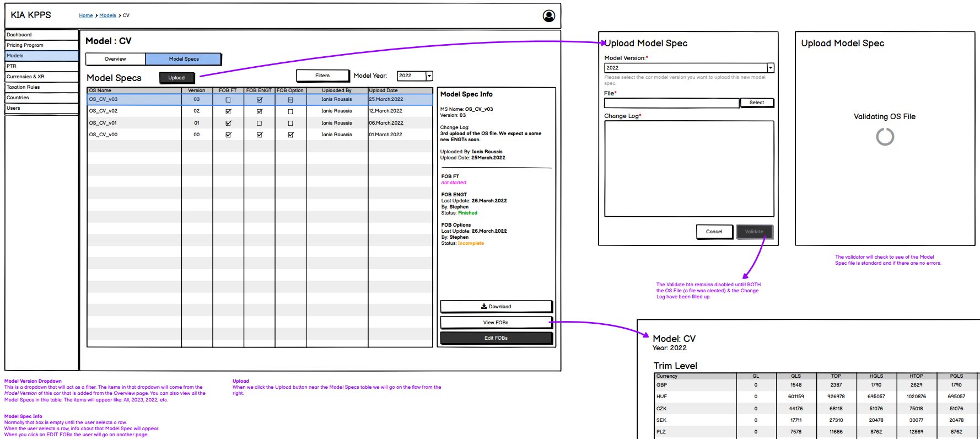
Task: Click the HTOP column header in Trim Level
Action: pyautogui.click(x=916, y=376)
